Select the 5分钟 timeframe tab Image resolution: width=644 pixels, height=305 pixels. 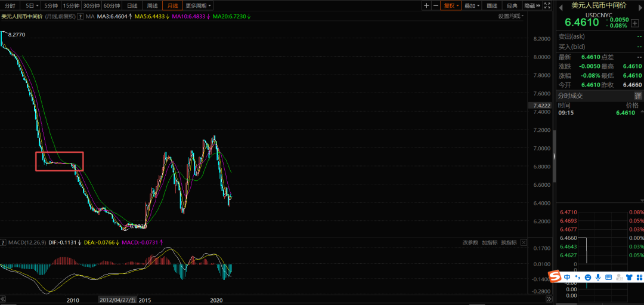(x=51, y=6)
